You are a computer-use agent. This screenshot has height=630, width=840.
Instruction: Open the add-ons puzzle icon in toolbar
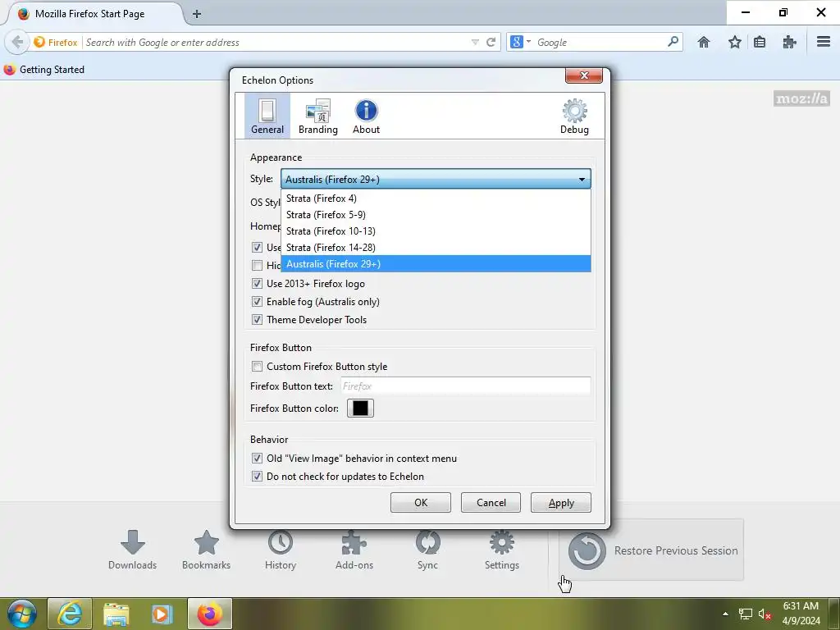pyautogui.click(x=790, y=42)
